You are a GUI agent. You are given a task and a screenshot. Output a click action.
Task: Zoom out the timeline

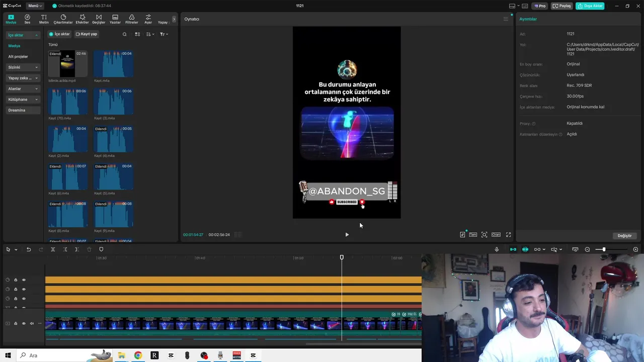[587, 249]
